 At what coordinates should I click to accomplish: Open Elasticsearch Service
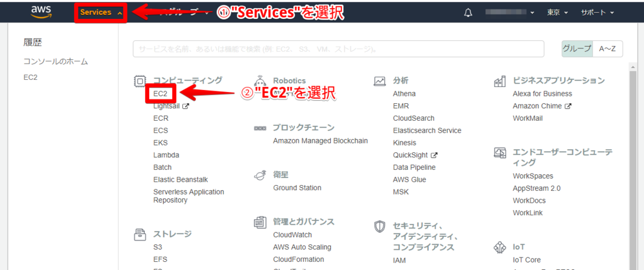[427, 131]
